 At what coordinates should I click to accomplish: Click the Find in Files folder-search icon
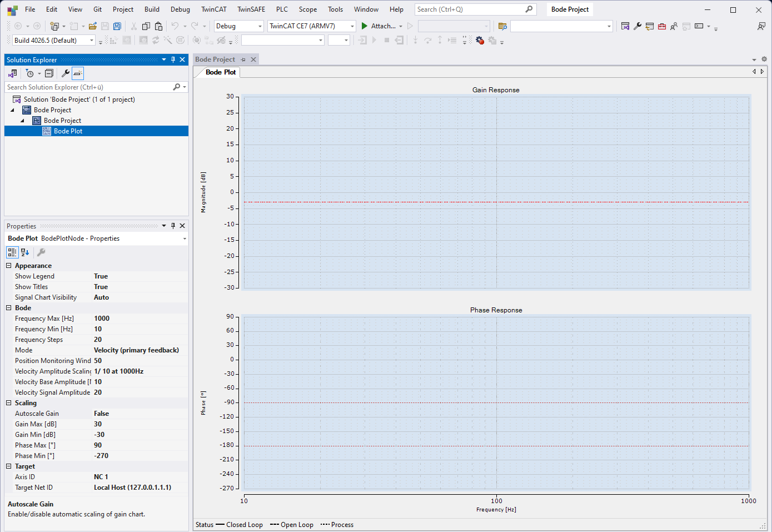(x=503, y=26)
